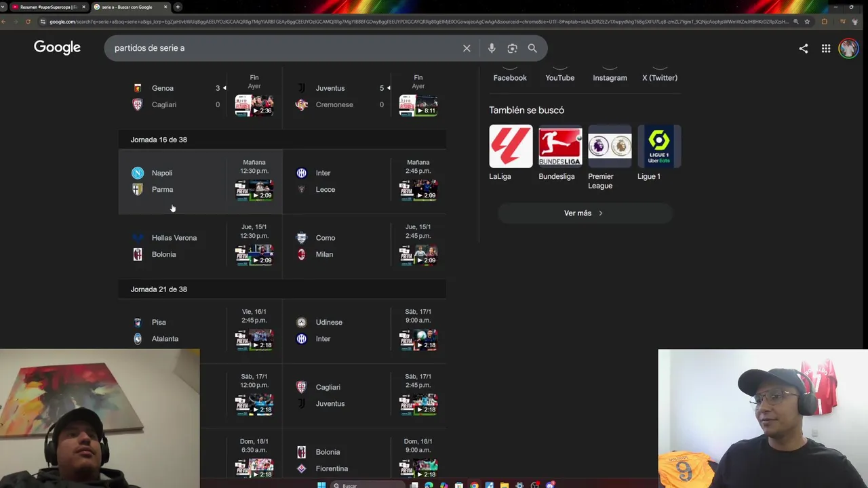Select the Como team name

tap(325, 238)
